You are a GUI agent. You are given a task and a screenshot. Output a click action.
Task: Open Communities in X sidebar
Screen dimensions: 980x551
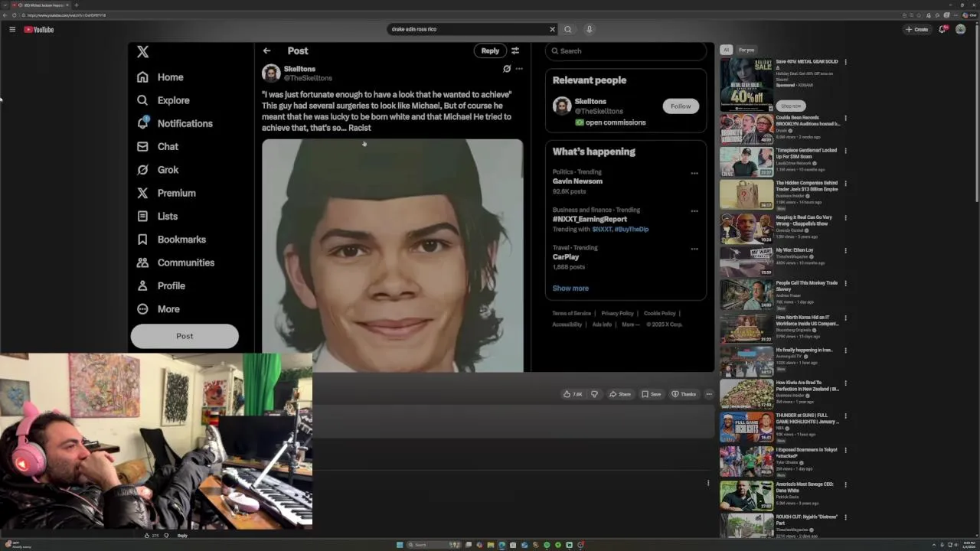pos(175,262)
